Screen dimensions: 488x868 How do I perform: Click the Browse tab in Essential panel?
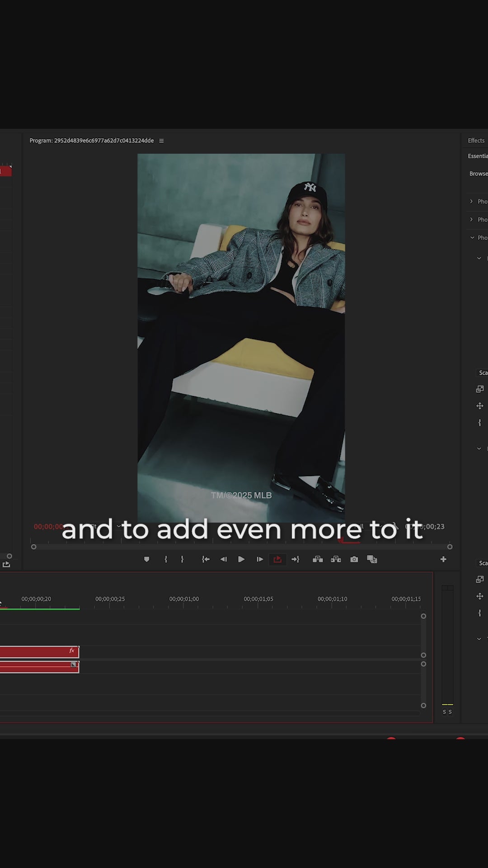point(478,174)
